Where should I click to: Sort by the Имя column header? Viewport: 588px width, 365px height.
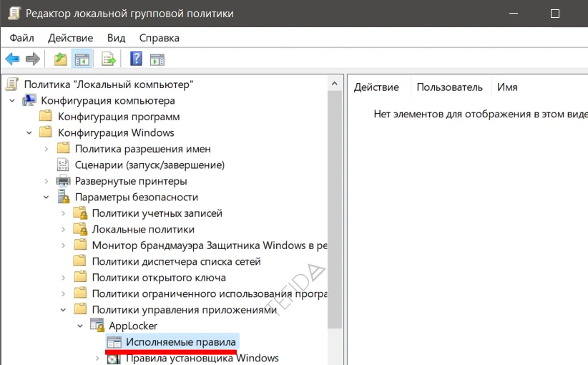[x=507, y=87]
